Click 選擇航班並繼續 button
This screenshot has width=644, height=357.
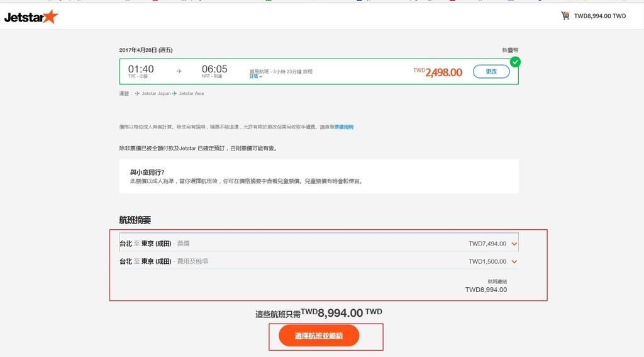(x=319, y=336)
